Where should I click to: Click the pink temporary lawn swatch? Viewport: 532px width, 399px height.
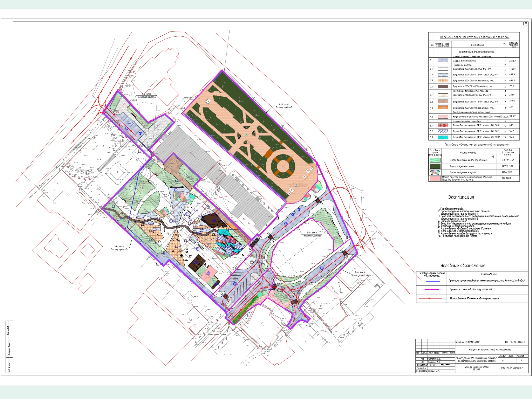[x=435, y=178]
